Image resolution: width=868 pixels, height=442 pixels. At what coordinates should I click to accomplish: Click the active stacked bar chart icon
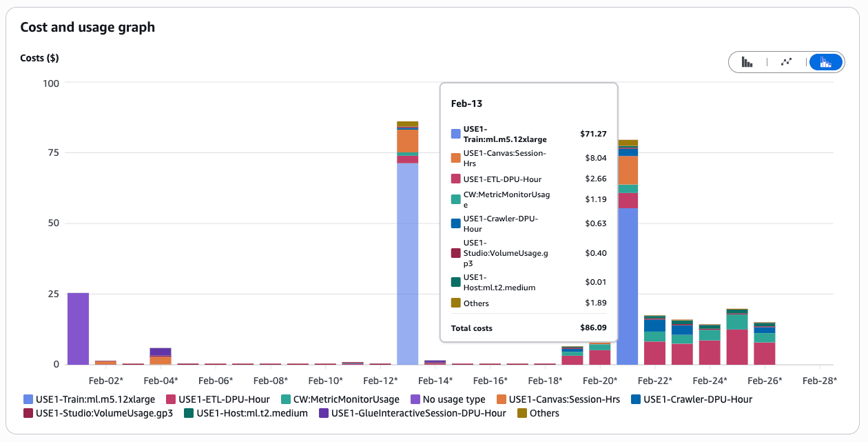(825, 62)
